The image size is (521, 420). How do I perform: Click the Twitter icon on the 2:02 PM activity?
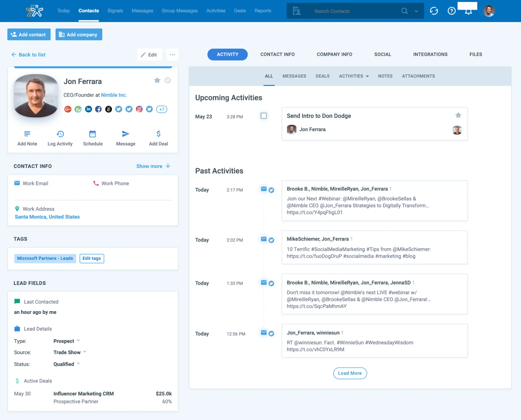pos(271,240)
